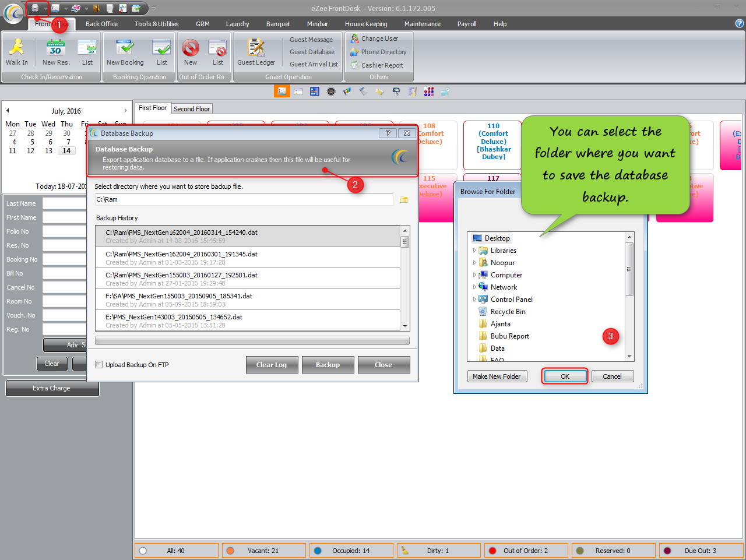Click Cancel in Browse For Folder dialog
Screen dimensions: 746x560
click(612, 376)
